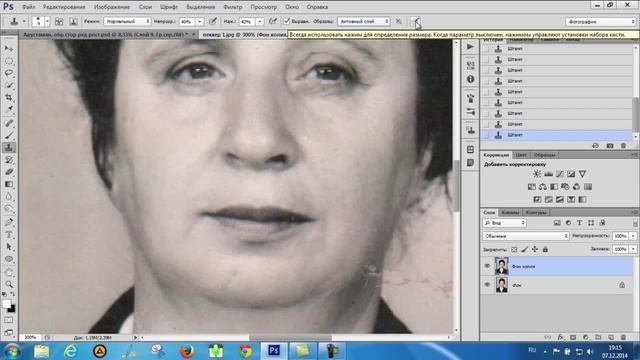Select the Clone Stamp tool in the left toolbar
Viewport: 640px width, 360px height.
tap(9, 147)
